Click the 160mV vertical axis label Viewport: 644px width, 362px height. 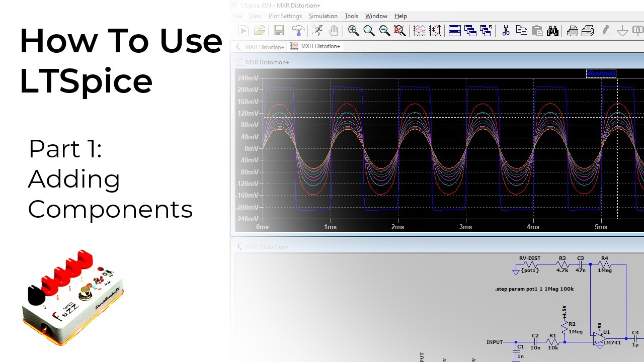pyautogui.click(x=249, y=102)
